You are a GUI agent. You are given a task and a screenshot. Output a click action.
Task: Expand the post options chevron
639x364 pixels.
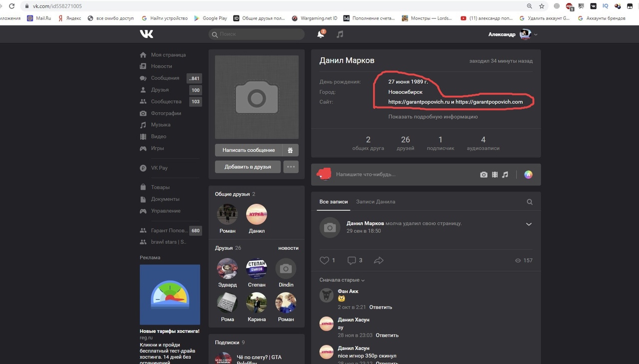529,224
